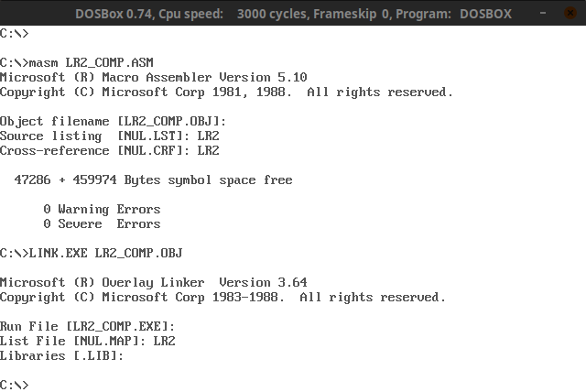Click the 'List File [NUL.MAP]' line
This screenshot has width=586, height=392.
coord(87,342)
